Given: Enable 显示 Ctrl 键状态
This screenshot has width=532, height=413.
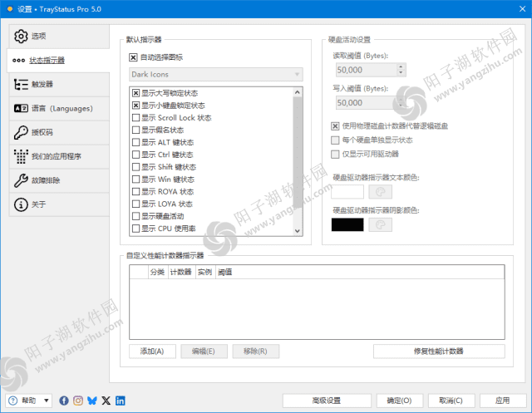Looking at the screenshot, I should pos(135,155).
